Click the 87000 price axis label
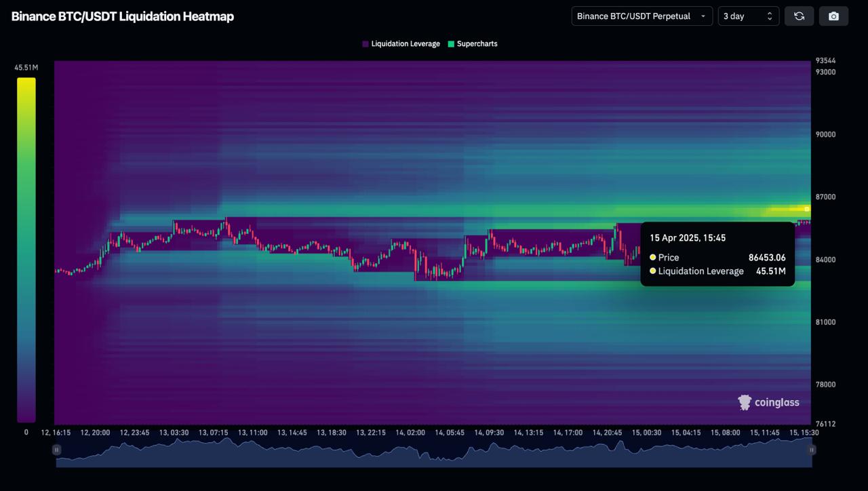 click(x=825, y=197)
